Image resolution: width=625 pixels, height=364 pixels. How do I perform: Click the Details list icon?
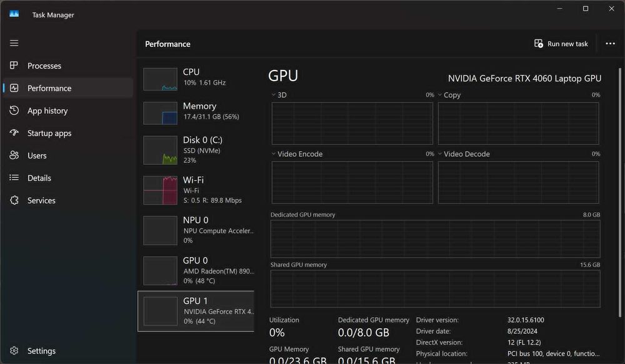(14, 177)
